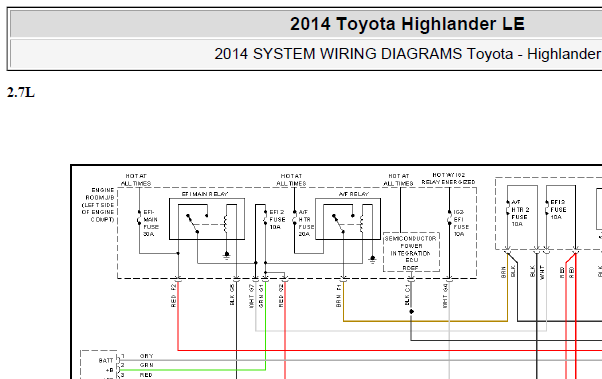
Task: Click the "EFI-MAIN FUSE 30A" label
Action: click(x=151, y=223)
